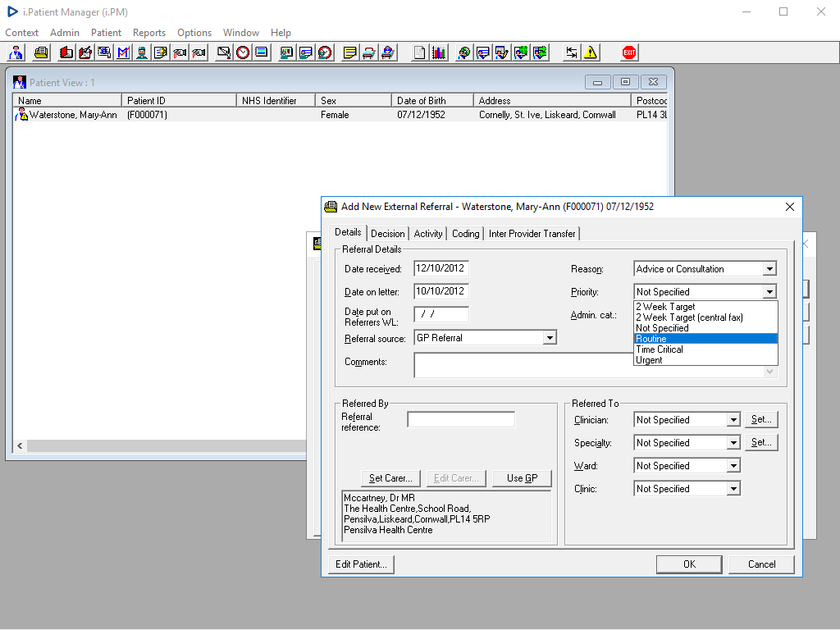The image size is (840, 630).
Task: Click the Referral reference input box
Action: pos(461,419)
